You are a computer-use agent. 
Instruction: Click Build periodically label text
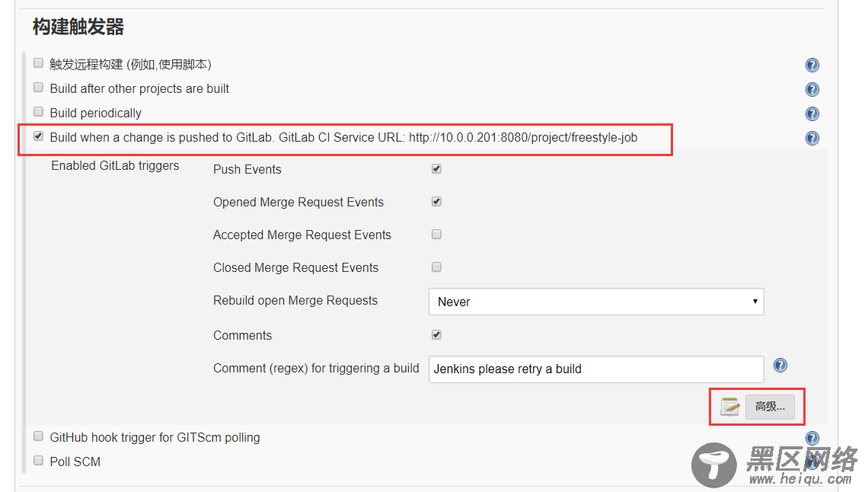(x=96, y=113)
